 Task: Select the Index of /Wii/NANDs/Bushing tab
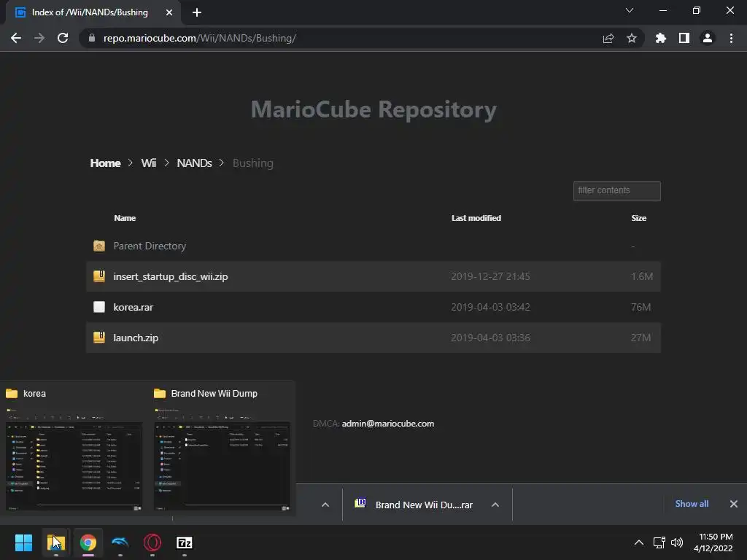tap(90, 12)
